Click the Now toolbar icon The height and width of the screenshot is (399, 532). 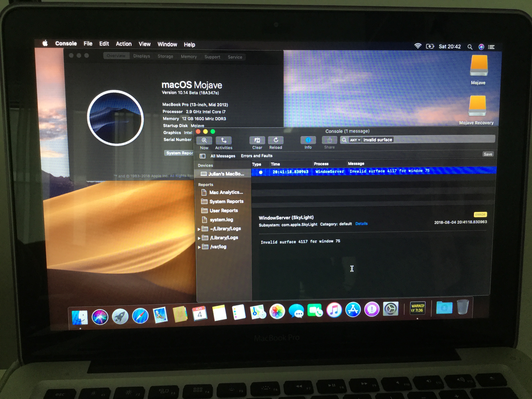pyautogui.click(x=204, y=140)
